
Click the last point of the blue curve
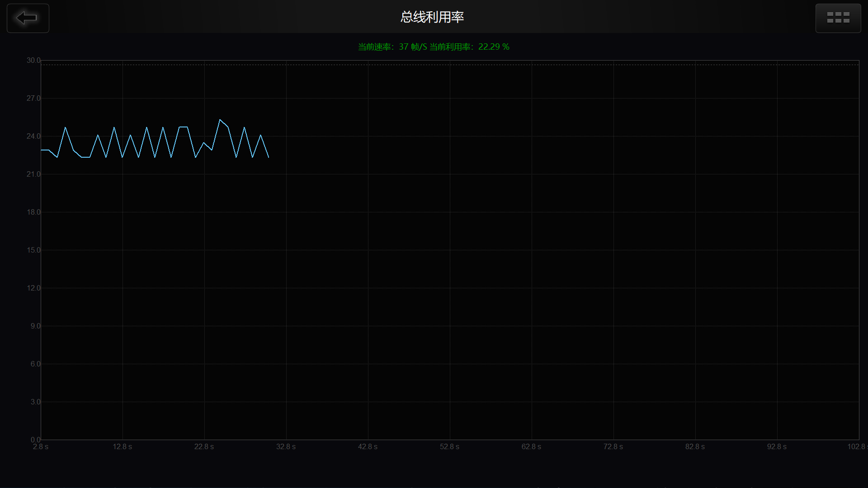[269, 157]
